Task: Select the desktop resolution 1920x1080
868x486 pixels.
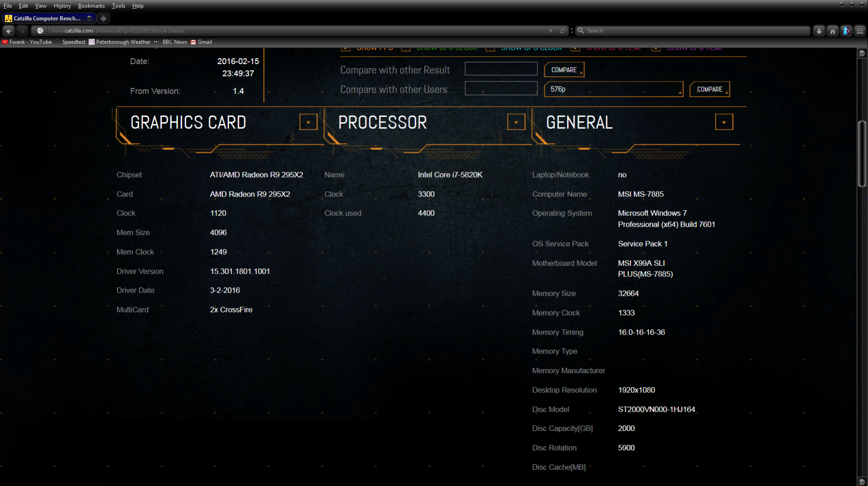Action: coord(637,390)
